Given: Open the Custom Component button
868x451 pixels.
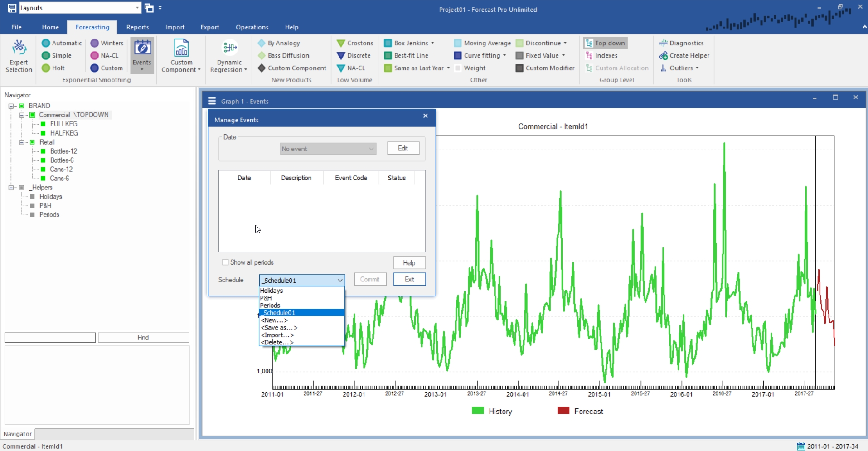Looking at the screenshot, I should tap(181, 56).
